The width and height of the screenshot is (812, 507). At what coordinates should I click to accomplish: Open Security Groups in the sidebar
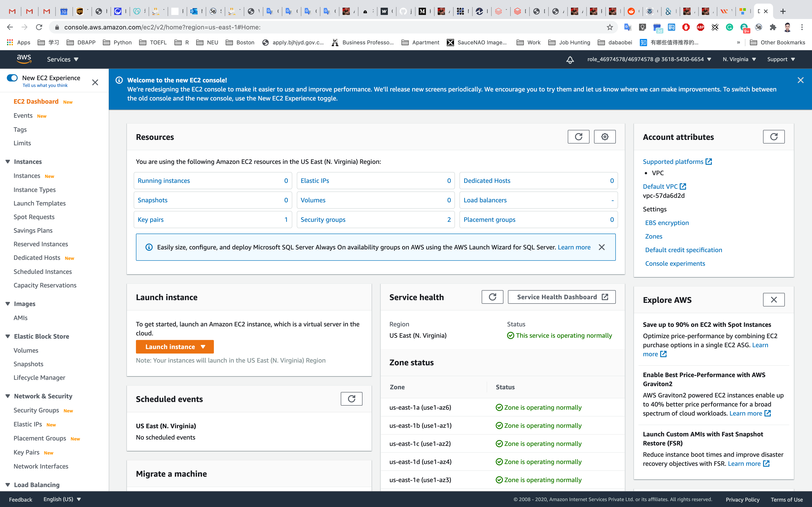click(x=36, y=410)
